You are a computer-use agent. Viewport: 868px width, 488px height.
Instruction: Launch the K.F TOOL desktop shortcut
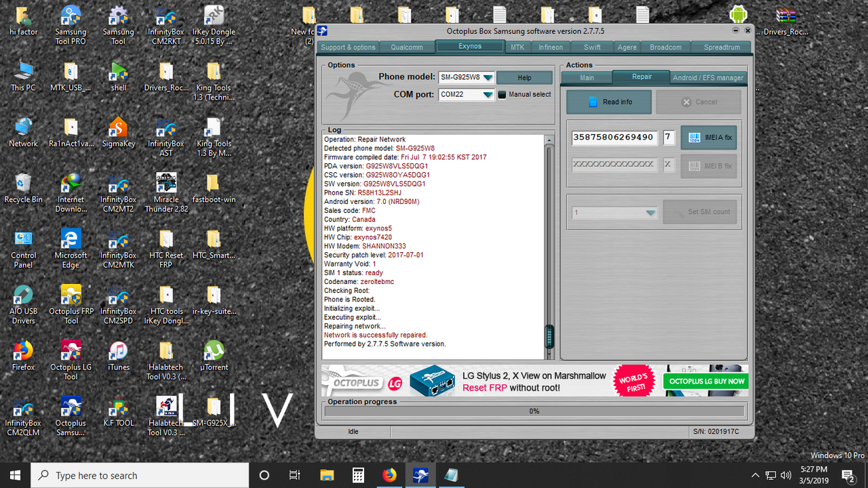118,411
